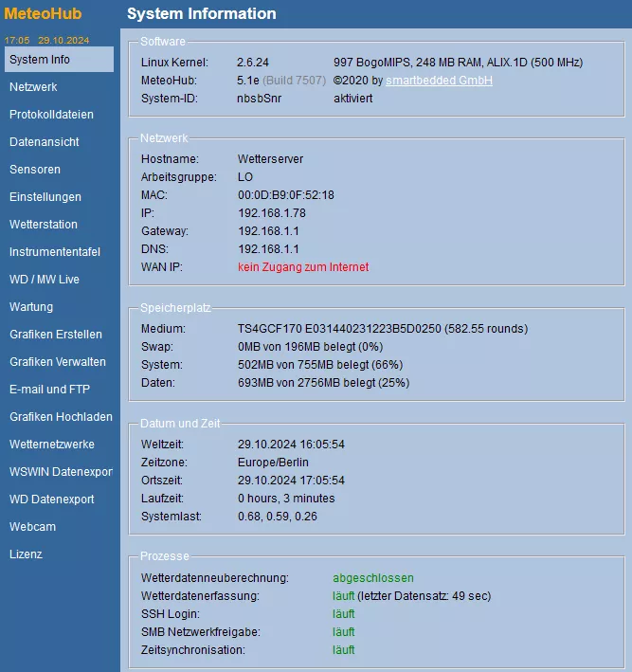Screen dimensions: 632x672
Task: Click the sidebar clock 17:05 29.10.2024
Action: click(46, 41)
